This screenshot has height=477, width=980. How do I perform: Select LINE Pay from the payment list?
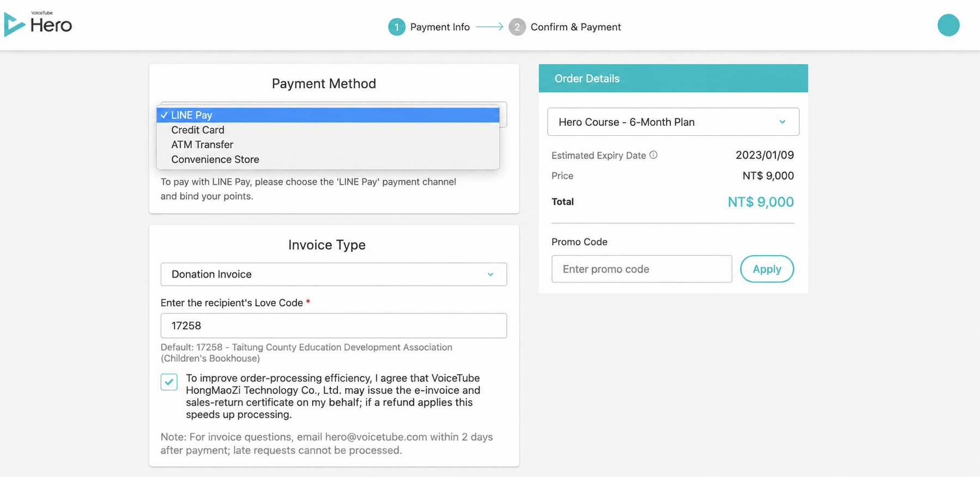click(x=328, y=115)
